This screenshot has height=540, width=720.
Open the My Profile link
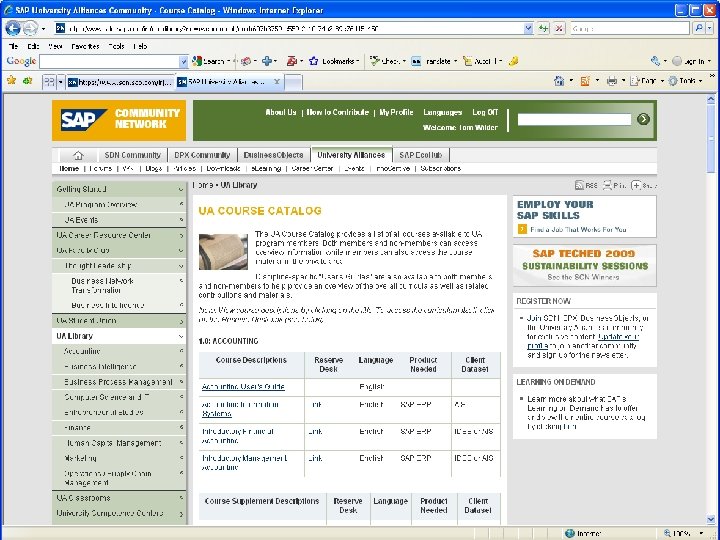(396, 112)
